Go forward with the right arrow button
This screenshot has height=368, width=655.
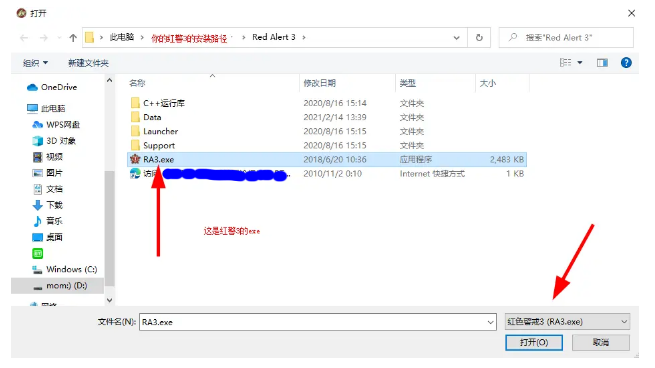(43, 38)
